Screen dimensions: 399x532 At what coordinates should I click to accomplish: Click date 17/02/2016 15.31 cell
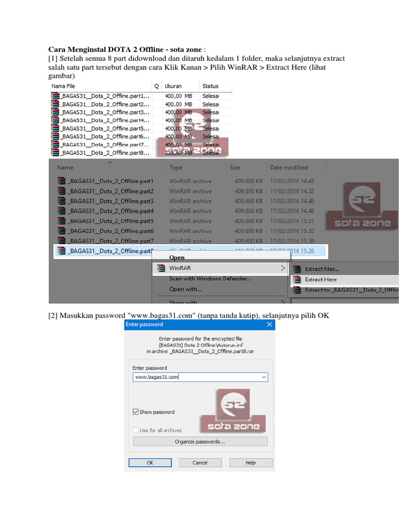pyautogui.click(x=292, y=221)
